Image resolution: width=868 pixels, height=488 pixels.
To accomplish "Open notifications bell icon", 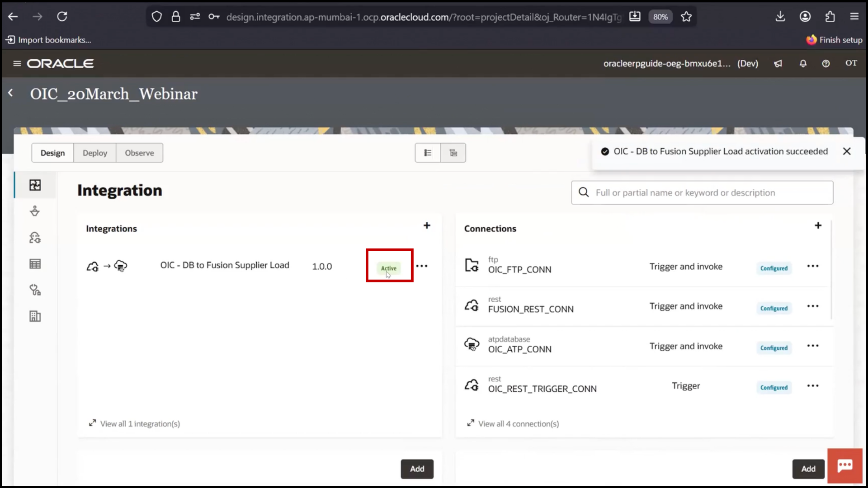I will coord(803,64).
